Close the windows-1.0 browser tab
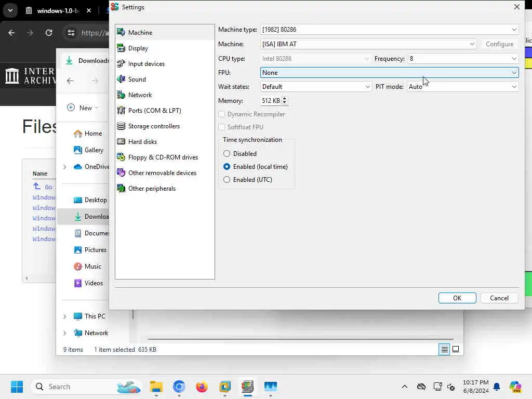 click(88, 11)
